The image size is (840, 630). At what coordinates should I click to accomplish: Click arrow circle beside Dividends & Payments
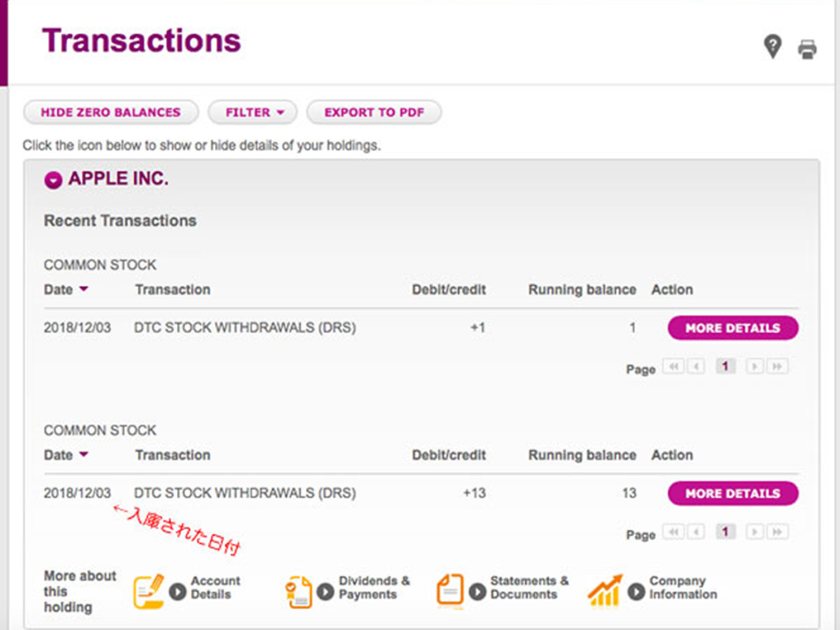(x=325, y=591)
